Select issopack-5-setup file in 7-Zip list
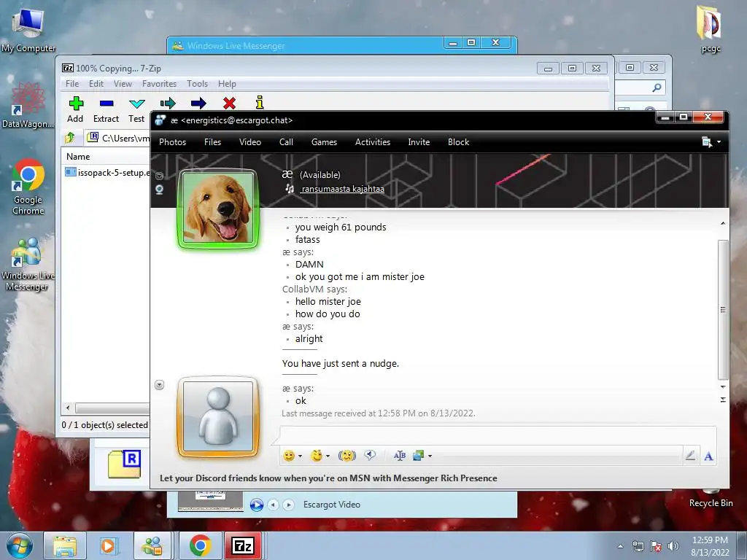Image resolution: width=747 pixels, height=560 pixels. click(x=108, y=172)
